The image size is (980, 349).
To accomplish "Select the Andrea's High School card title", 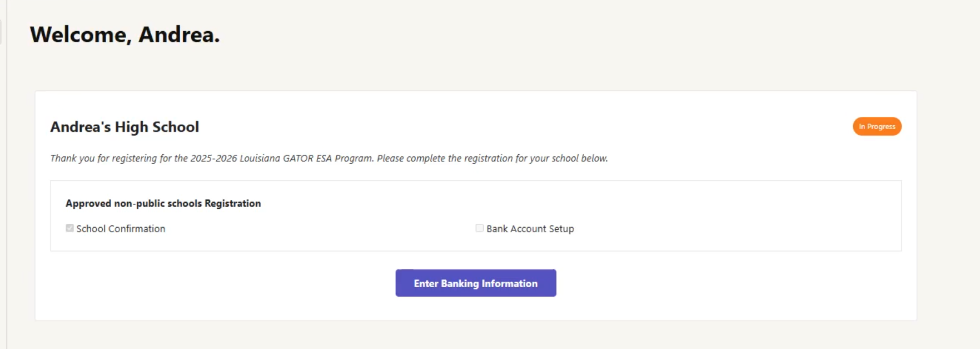I will click(x=125, y=127).
